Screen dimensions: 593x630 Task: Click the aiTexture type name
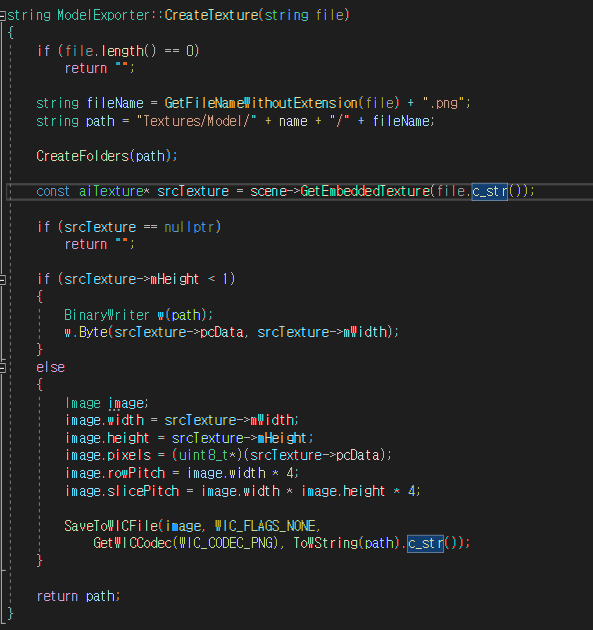click(111, 191)
